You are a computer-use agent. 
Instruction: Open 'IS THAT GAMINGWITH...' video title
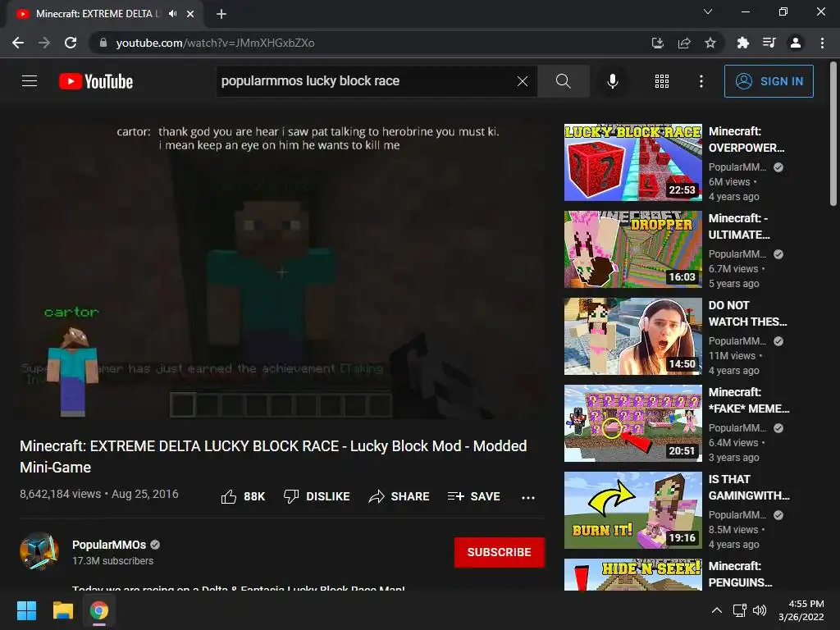tap(749, 487)
